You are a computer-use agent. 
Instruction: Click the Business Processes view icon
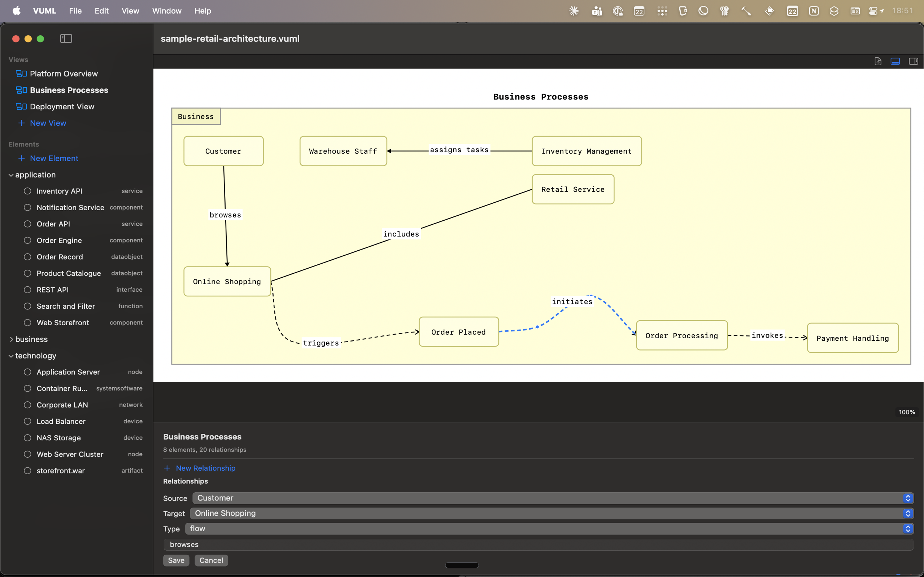click(x=21, y=90)
